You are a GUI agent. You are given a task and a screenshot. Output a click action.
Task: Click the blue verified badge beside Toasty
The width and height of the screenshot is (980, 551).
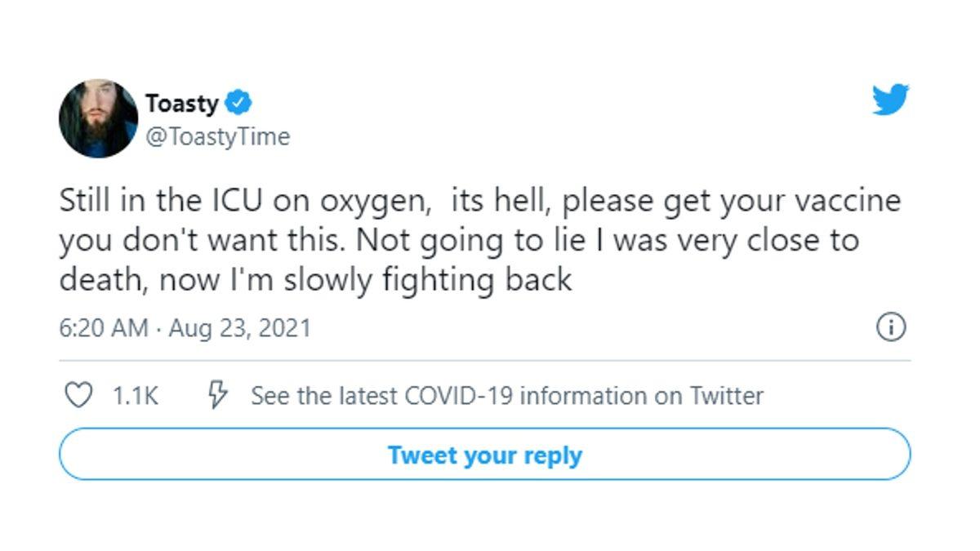point(238,104)
